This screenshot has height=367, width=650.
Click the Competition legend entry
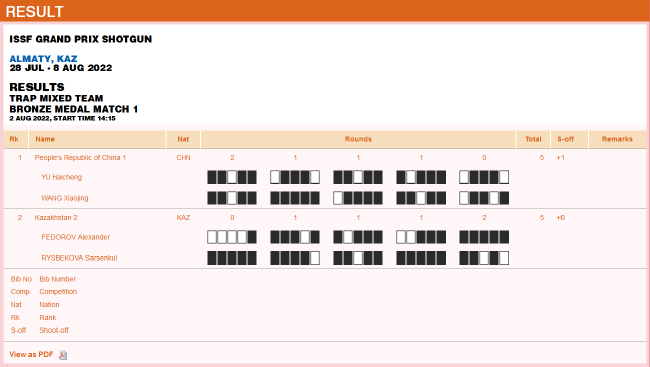(58, 292)
